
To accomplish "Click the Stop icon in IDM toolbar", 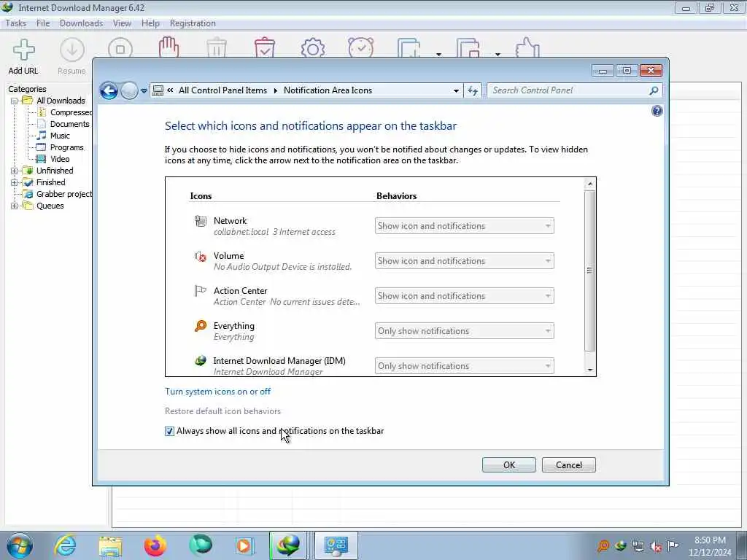I will [x=120, y=47].
